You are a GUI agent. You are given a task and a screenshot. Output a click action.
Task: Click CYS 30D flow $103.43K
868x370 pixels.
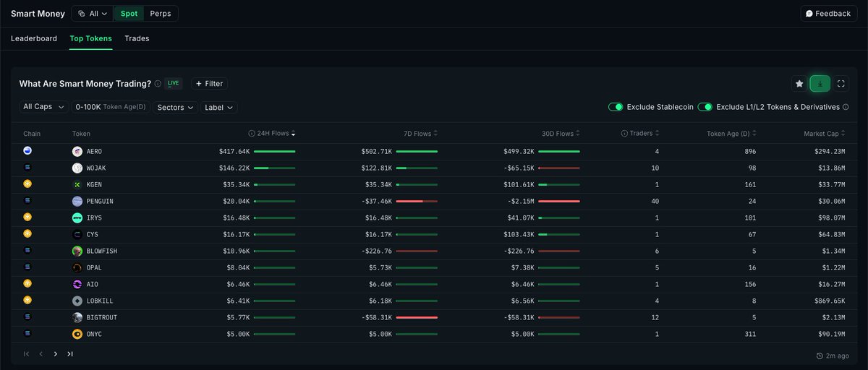coord(519,235)
